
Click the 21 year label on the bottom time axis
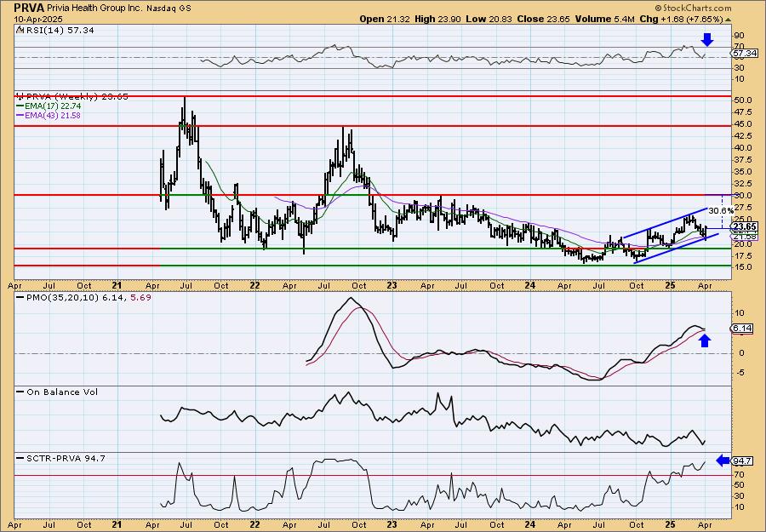(116, 524)
